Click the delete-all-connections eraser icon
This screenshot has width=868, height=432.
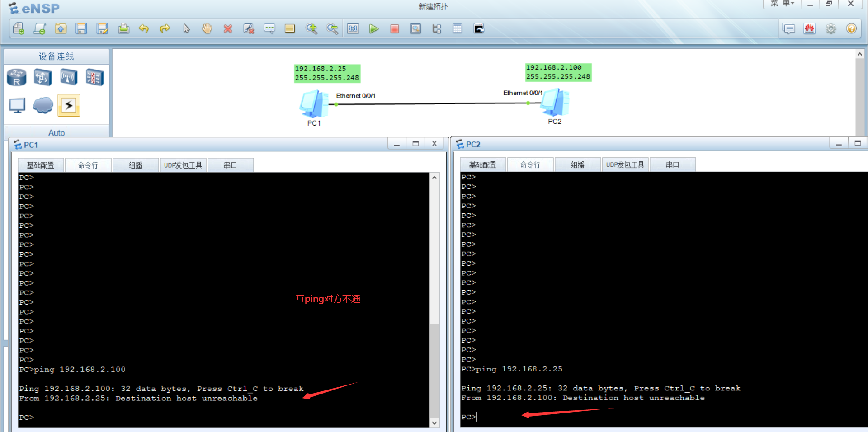[x=249, y=29]
